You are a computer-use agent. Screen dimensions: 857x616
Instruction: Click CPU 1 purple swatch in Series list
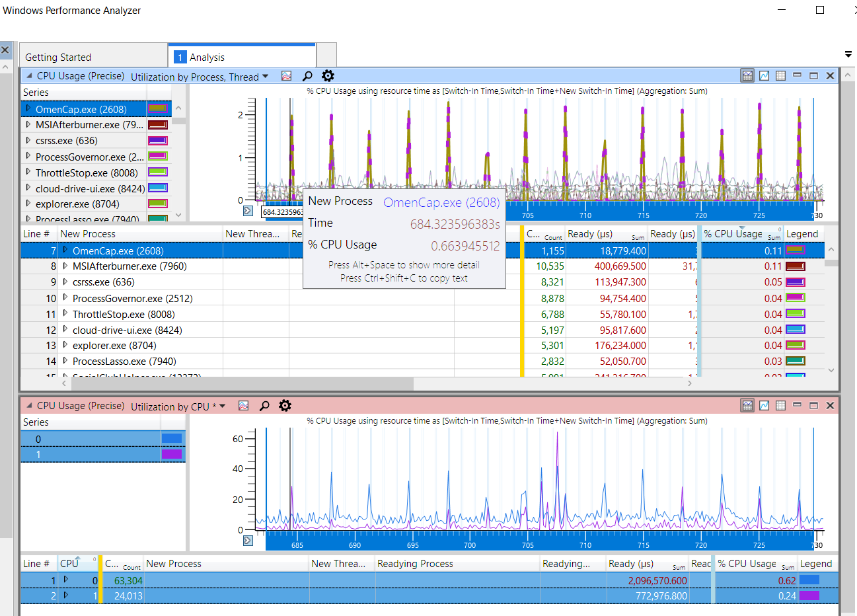click(171, 454)
